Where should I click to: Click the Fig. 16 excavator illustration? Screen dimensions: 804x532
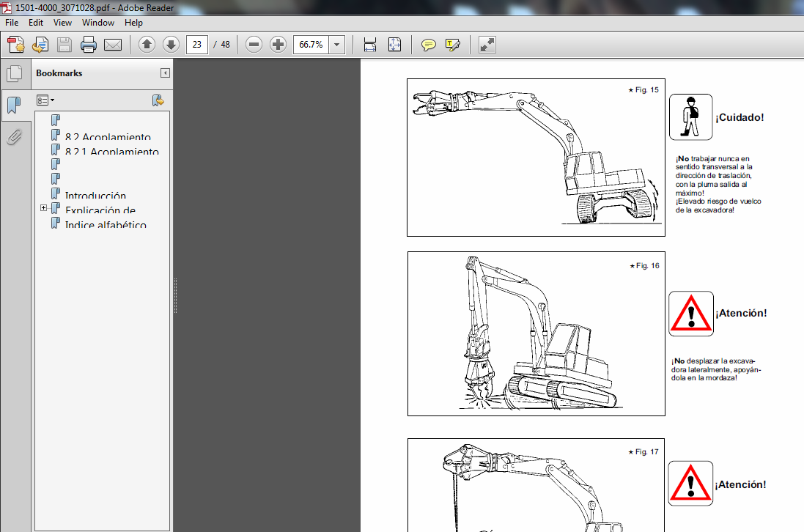[x=536, y=333]
